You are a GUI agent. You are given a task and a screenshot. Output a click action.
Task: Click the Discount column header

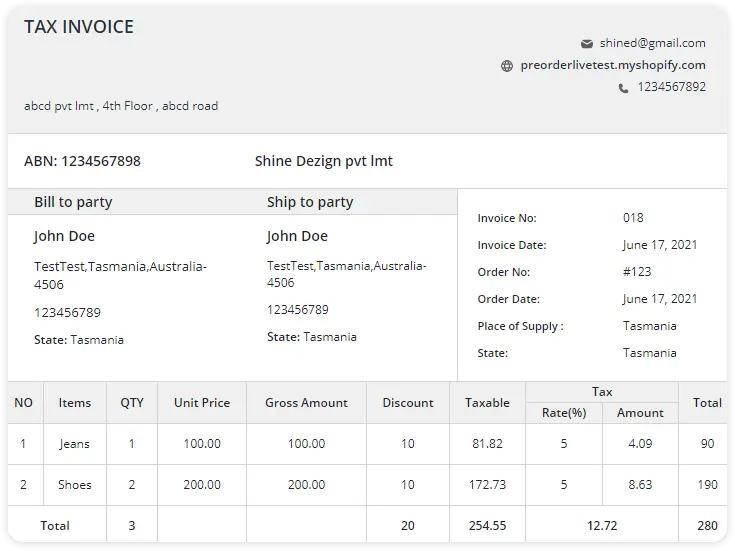(x=407, y=403)
